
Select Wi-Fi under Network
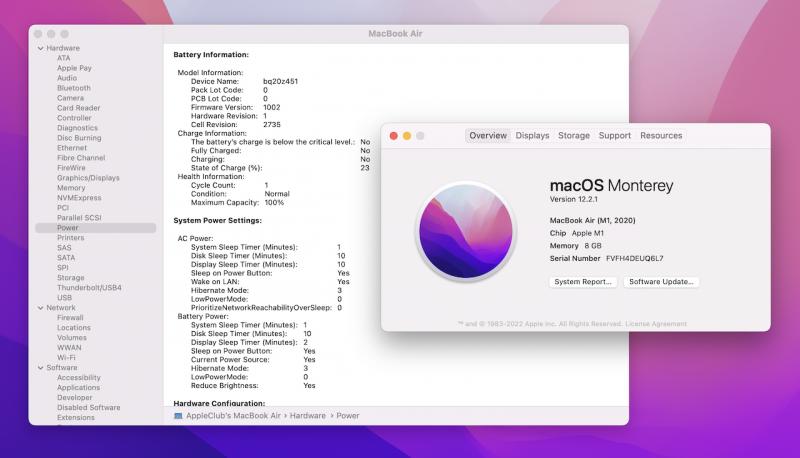[66, 358]
